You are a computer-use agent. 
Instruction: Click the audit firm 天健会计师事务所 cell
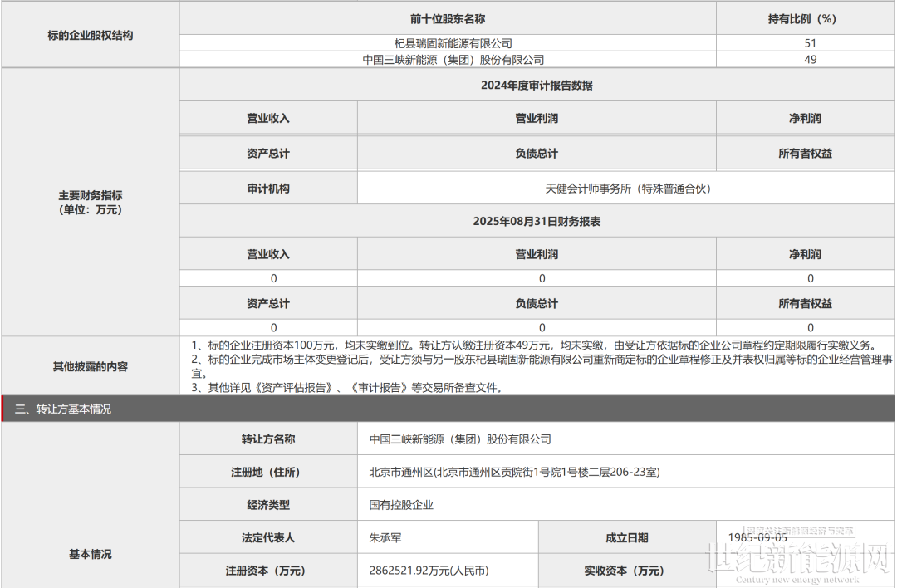(628, 189)
